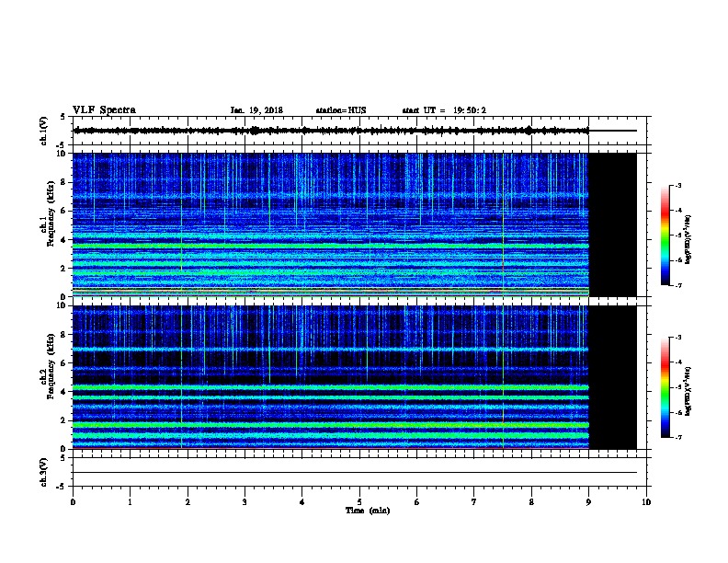Click time axis tick label "3"
Screen dimensions: 728x563
pyautogui.click(x=245, y=501)
